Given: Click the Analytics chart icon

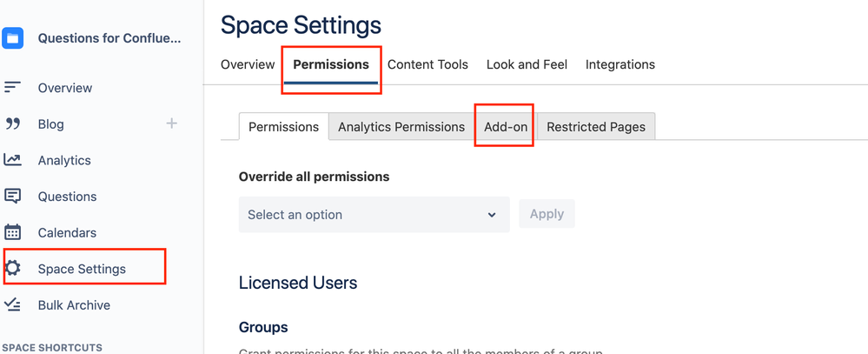Looking at the screenshot, I should tap(12, 160).
